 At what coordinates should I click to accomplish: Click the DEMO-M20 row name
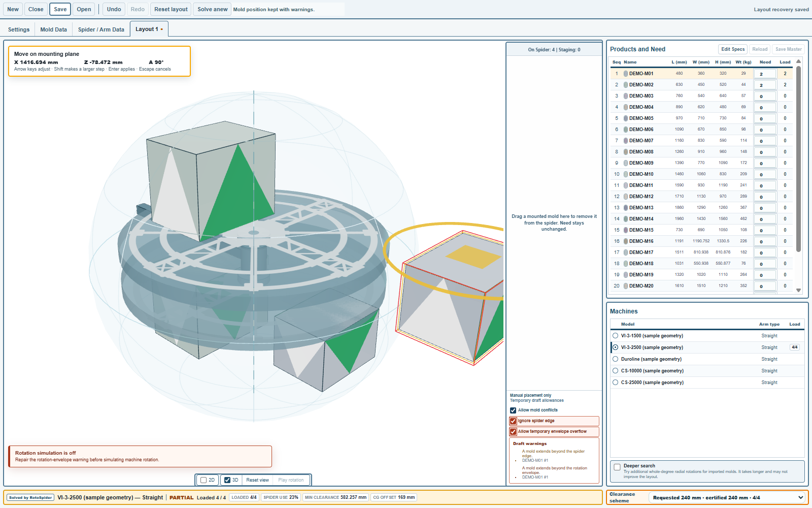pyautogui.click(x=641, y=286)
